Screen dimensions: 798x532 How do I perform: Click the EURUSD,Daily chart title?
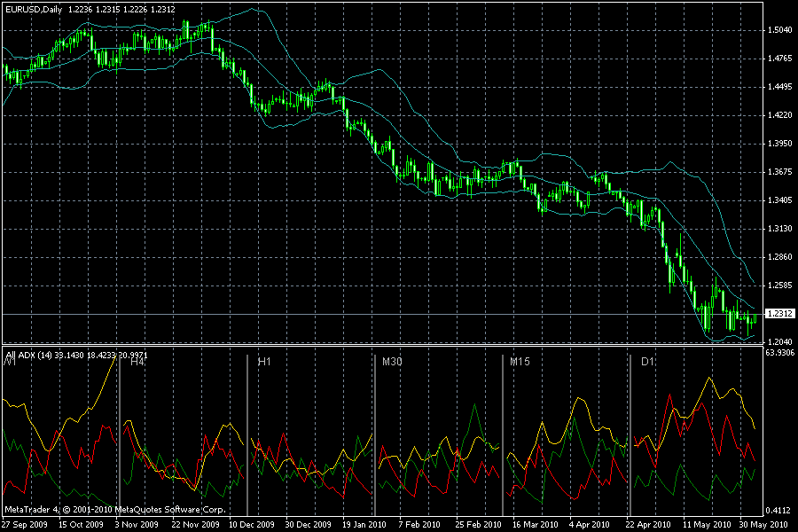pos(34,10)
